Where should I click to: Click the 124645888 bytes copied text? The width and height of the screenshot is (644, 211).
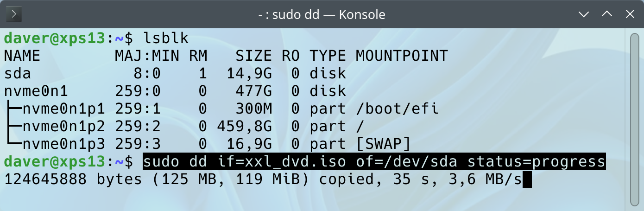point(45,179)
